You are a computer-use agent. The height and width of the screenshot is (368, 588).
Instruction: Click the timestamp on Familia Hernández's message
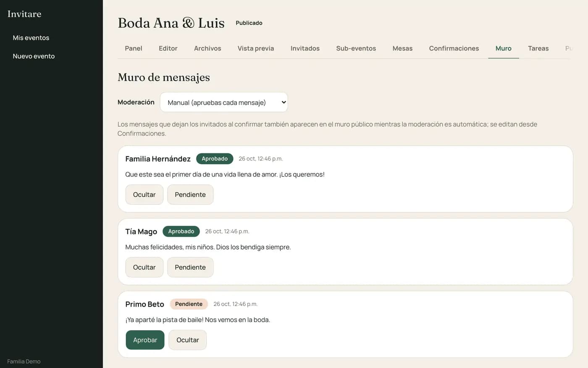(x=261, y=159)
